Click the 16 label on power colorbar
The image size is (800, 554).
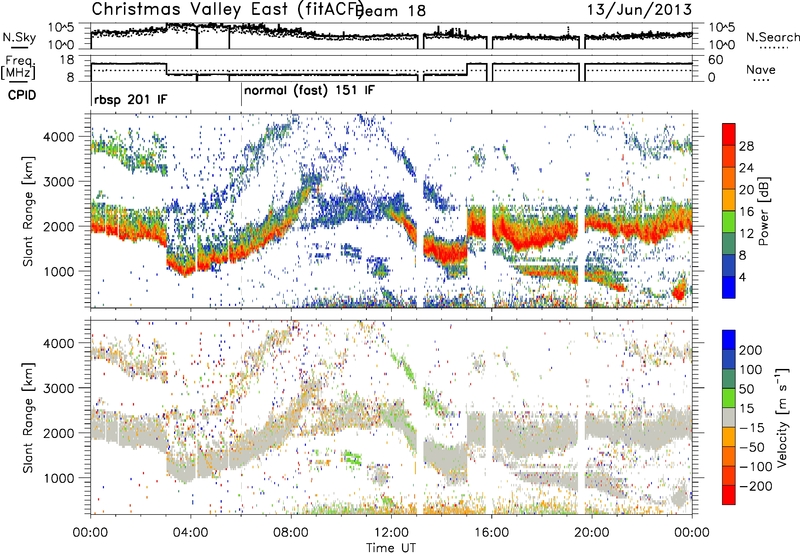click(746, 212)
